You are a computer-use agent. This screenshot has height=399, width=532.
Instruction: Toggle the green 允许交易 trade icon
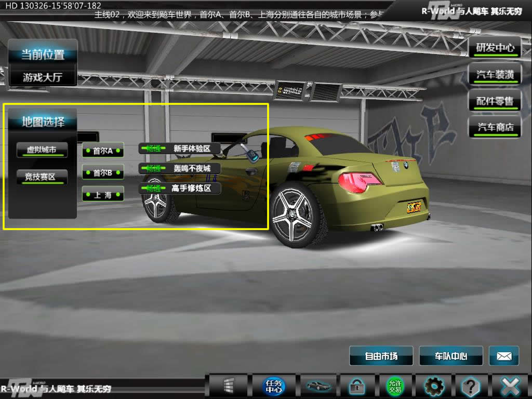coord(395,386)
